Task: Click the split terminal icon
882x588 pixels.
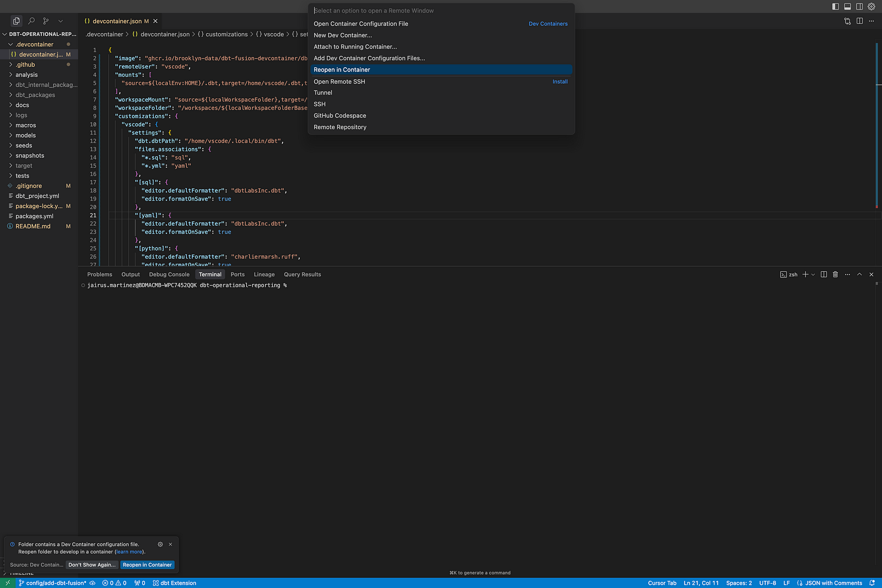Action: (824, 274)
